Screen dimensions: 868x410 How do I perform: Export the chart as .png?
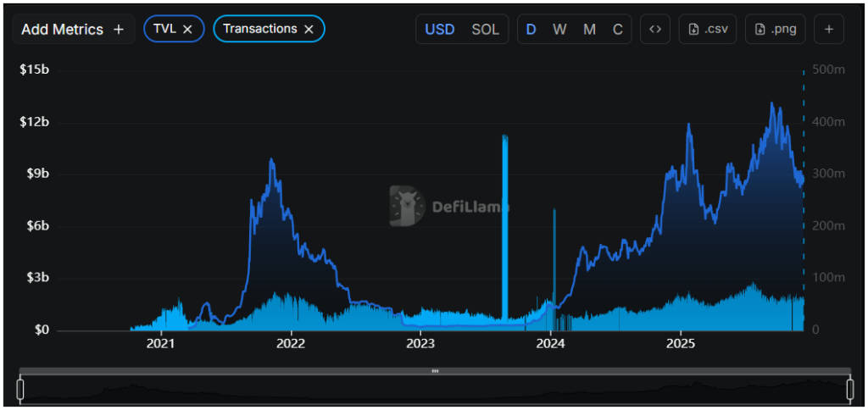click(775, 29)
